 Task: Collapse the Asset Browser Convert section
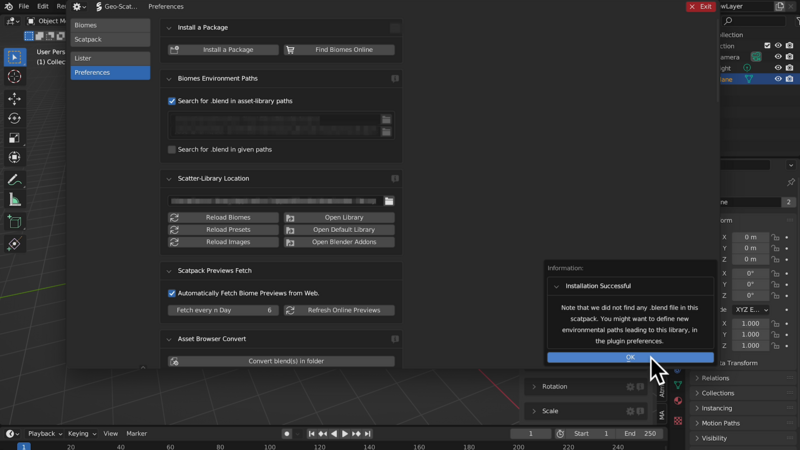click(169, 339)
